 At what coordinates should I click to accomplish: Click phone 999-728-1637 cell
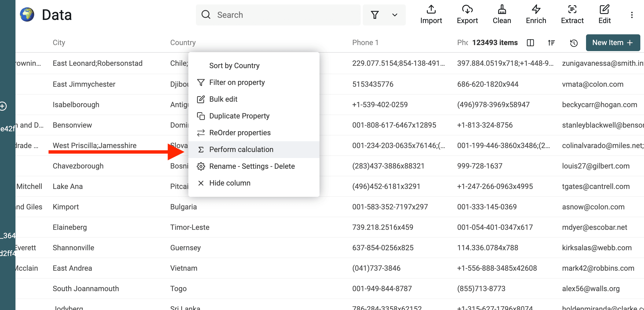tap(480, 166)
